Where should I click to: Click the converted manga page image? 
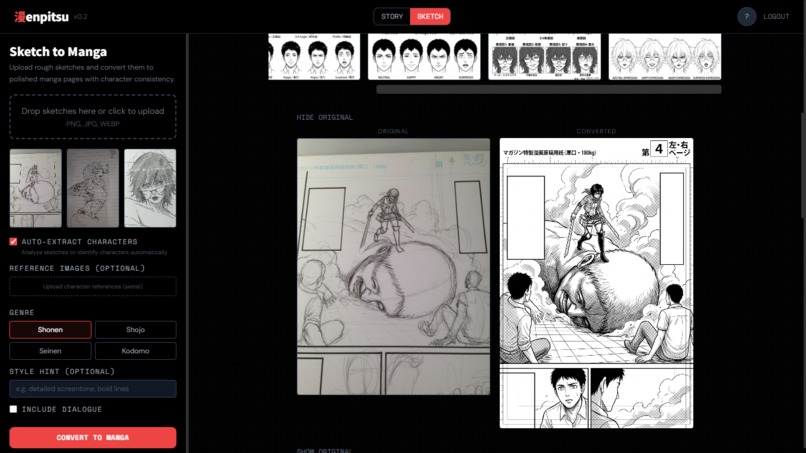(x=596, y=283)
